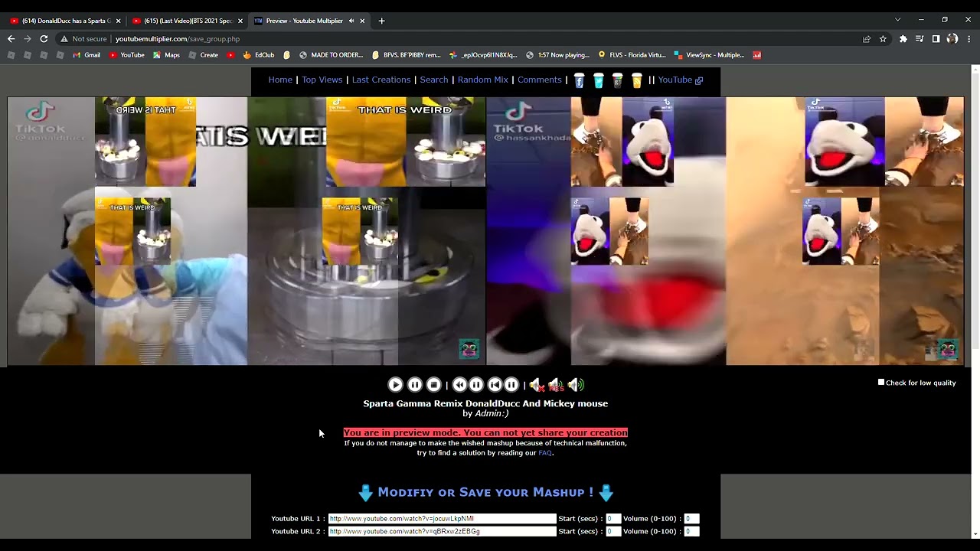
Task: Enable the Check for low quality checkbox
Action: [x=881, y=382]
